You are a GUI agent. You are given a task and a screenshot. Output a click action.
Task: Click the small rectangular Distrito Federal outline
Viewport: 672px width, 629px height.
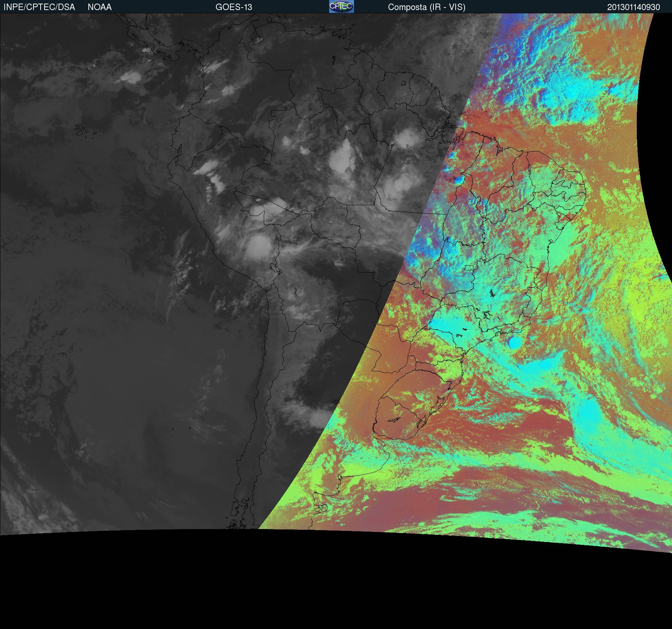click(469, 267)
